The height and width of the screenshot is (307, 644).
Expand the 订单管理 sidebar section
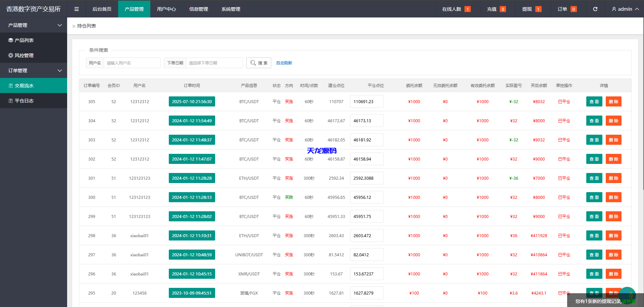(x=60, y=71)
